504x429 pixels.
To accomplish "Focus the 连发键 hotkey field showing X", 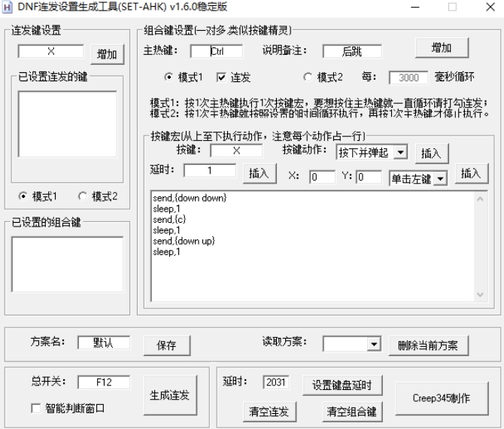I will pyautogui.click(x=51, y=51).
